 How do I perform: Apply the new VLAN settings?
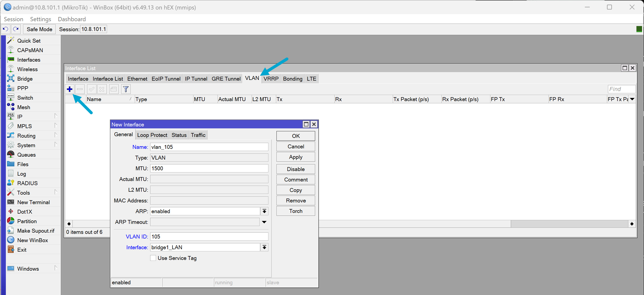coord(295,157)
